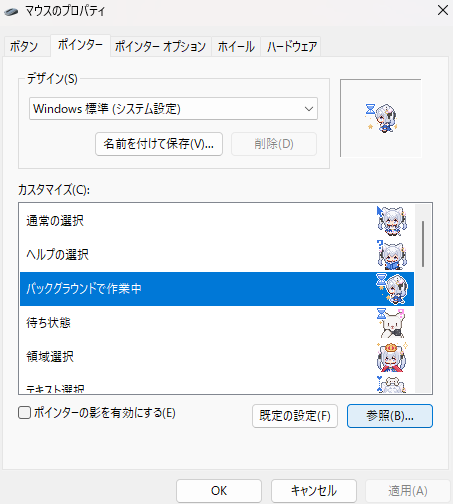Viewport: 453px width, 504px height.
Task: Click the 参照(B)... browse button
Action: pyautogui.click(x=390, y=416)
